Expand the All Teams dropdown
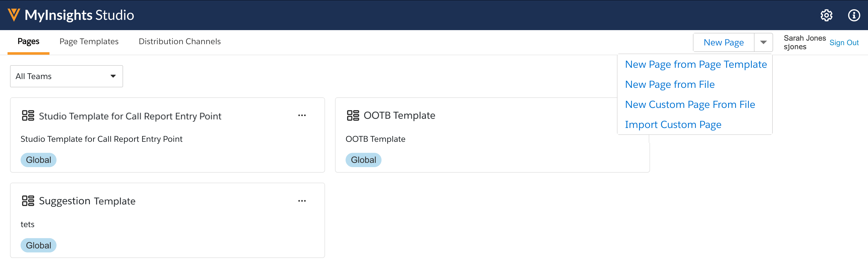The height and width of the screenshot is (271, 868). point(113,76)
